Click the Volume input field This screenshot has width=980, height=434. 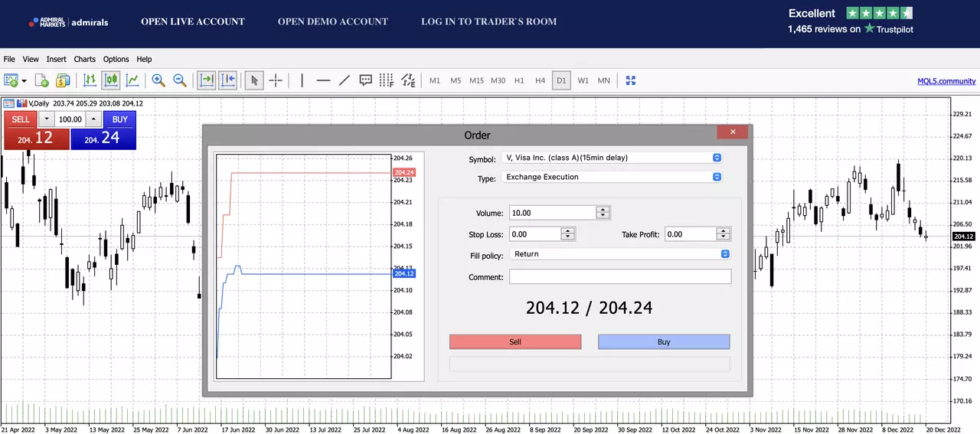[553, 213]
